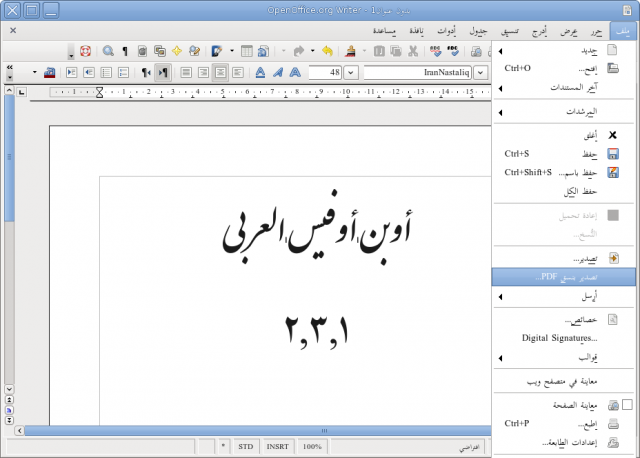Toggle Bold text formatting icon
The image size is (640, 458).
pos(295,73)
